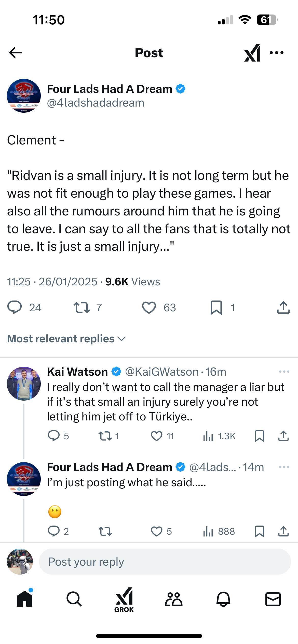The height and width of the screenshot is (644, 298).
Task: Tap the back arrow to leave post
Action: (16, 53)
